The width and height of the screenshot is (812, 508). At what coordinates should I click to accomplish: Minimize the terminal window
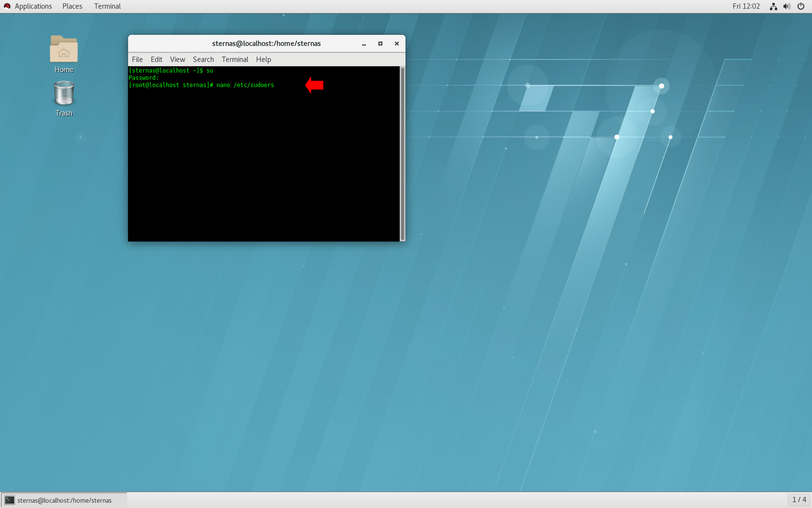364,44
